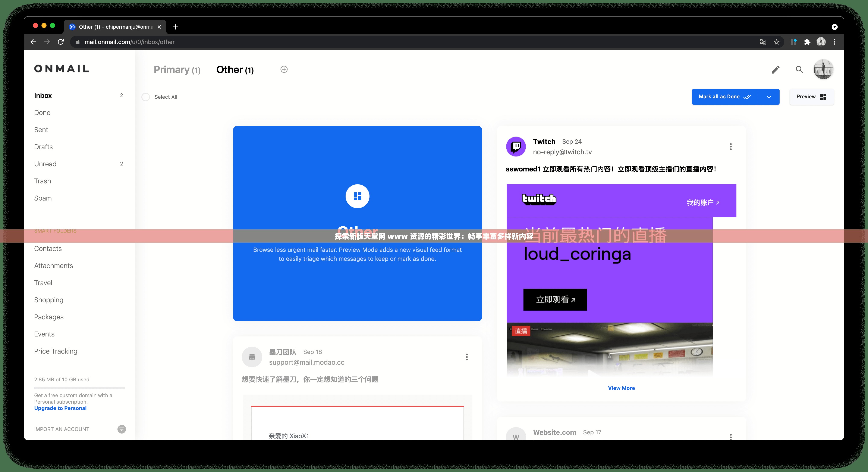Click 立即观看 button in Twitch email

pyautogui.click(x=555, y=299)
